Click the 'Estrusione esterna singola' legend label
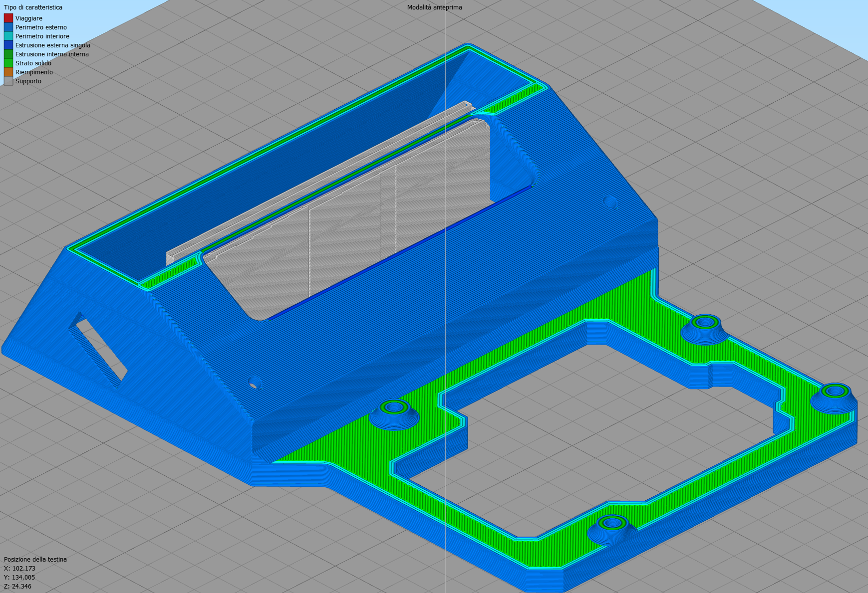Image resolution: width=868 pixels, height=593 pixels. (x=53, y=45)
